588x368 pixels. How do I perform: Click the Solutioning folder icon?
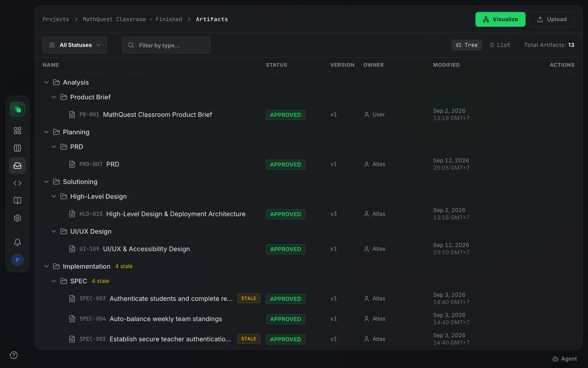coord(56,182)
